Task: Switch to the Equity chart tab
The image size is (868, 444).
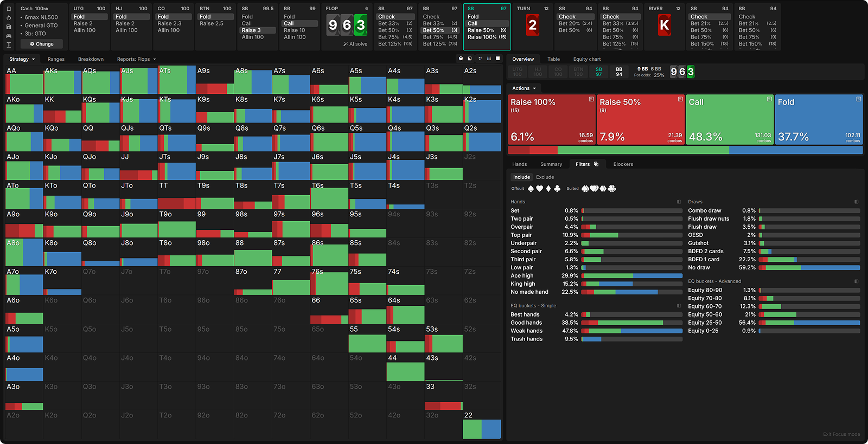Action: (x=586, y=59)
